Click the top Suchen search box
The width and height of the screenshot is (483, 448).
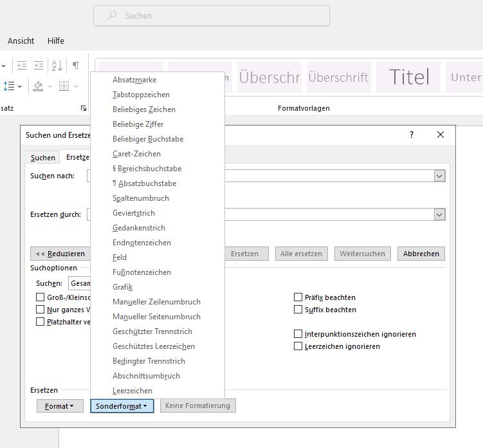[212, 15]
